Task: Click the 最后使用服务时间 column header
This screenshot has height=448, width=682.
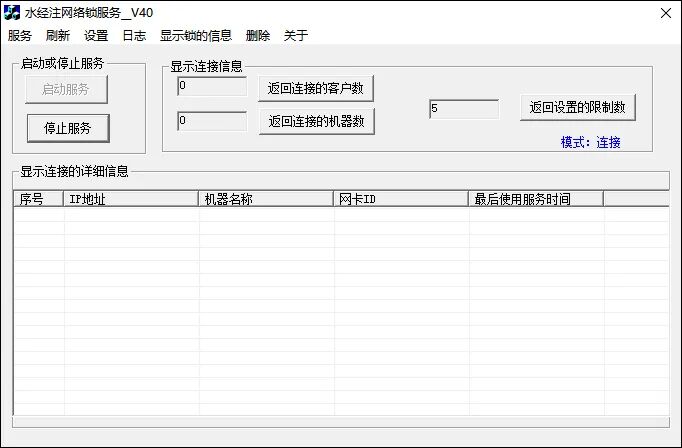Action: pyautogui.click(x=536, y=199)
